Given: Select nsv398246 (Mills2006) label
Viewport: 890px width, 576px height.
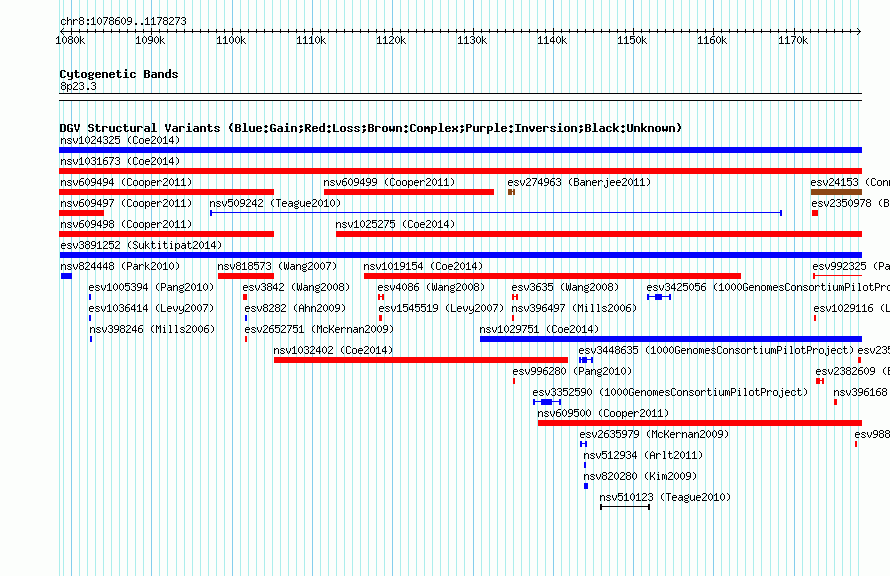Looking at the screenshot, I should [x=153, y=329].
